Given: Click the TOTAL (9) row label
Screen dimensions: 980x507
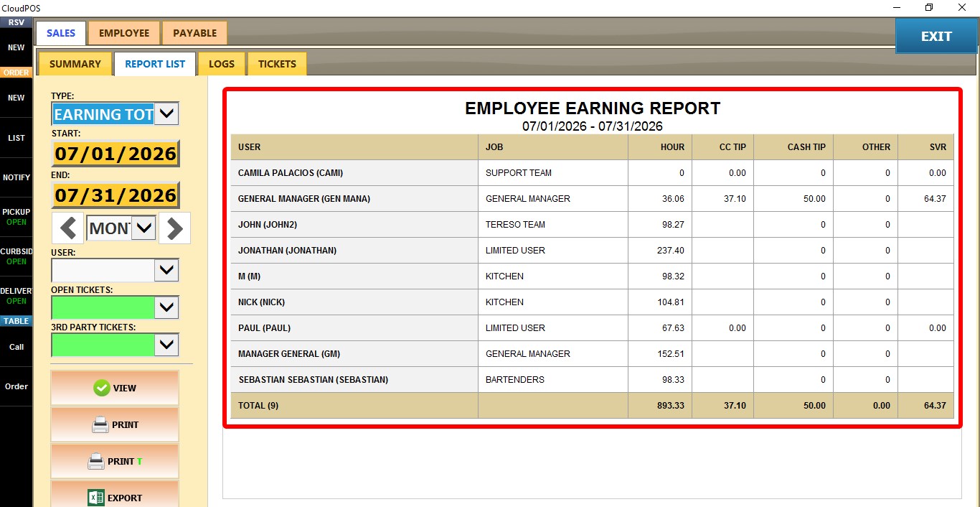Looking at the screenshot, I should 258,406.
